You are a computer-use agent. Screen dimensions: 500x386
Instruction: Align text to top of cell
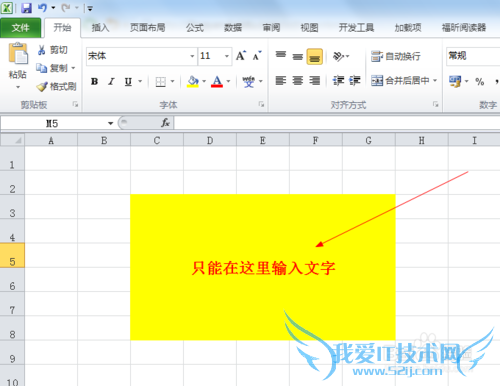click(281, 56)
